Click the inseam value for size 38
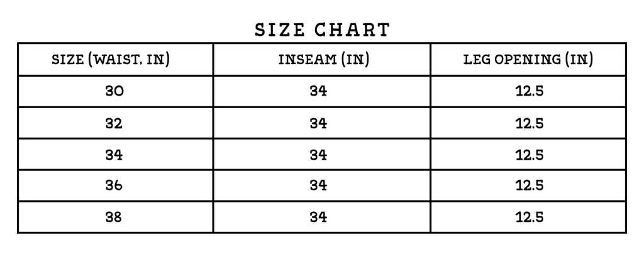Image resolution: width=644 pixels, height=256 pixels. tap(319, 218)
